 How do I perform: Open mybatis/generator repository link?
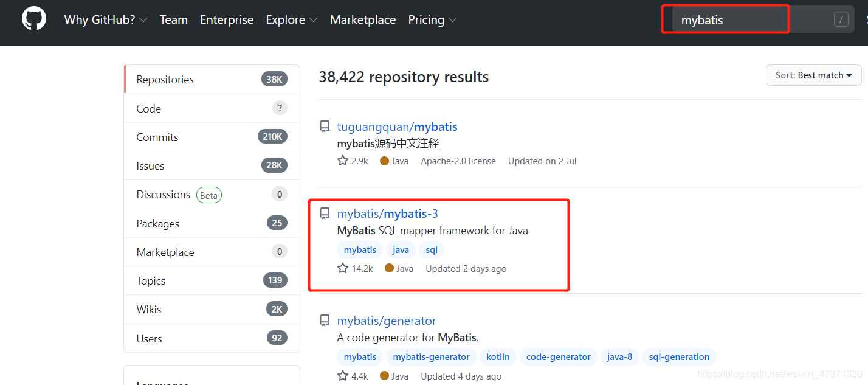point(387,321)
